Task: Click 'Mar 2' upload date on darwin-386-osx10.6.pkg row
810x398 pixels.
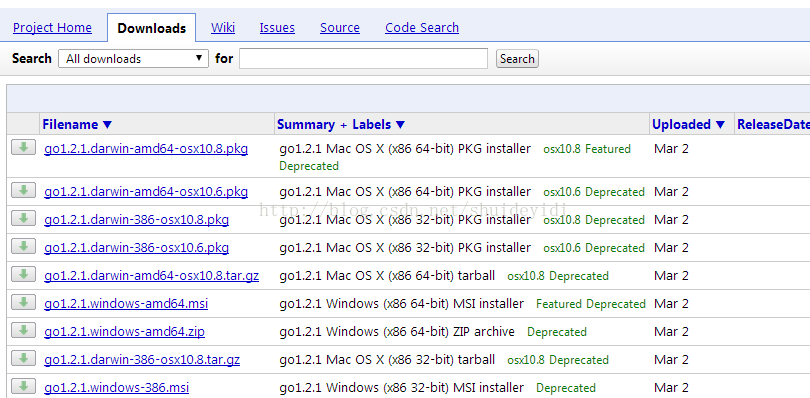Action: click(671, 248)
